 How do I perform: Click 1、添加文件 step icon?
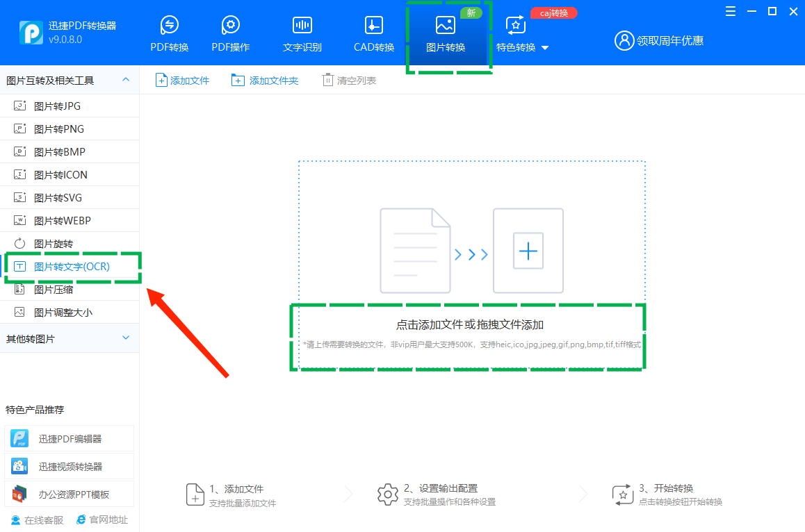click(195, 494)
